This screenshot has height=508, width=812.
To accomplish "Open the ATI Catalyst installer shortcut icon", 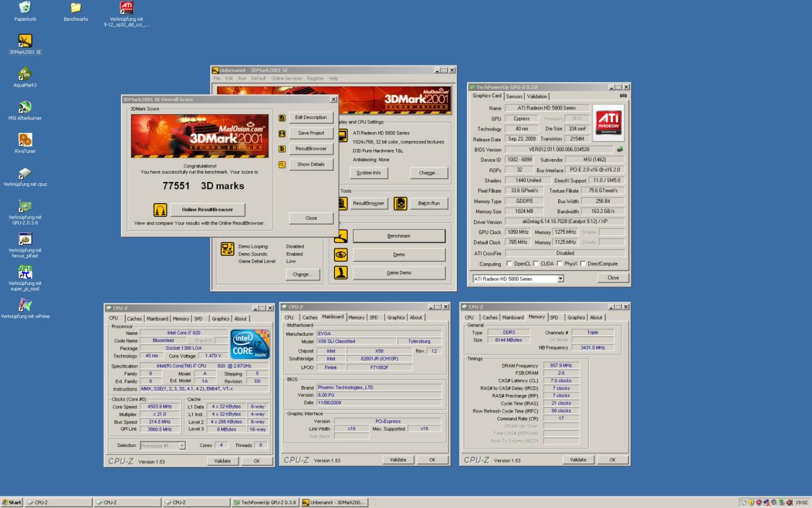I will tap(126, 8).
